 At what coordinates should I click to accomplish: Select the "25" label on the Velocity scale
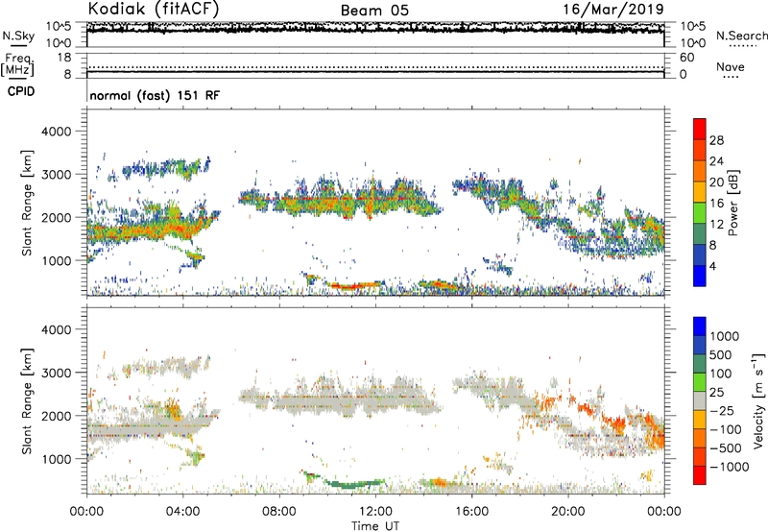click(716, 393)
